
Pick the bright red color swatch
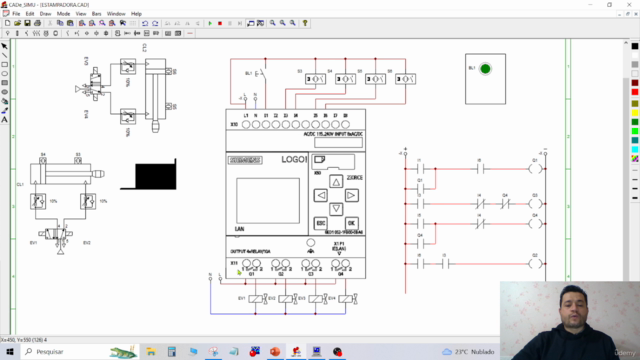pyautogui.click(x=635, y=92)
